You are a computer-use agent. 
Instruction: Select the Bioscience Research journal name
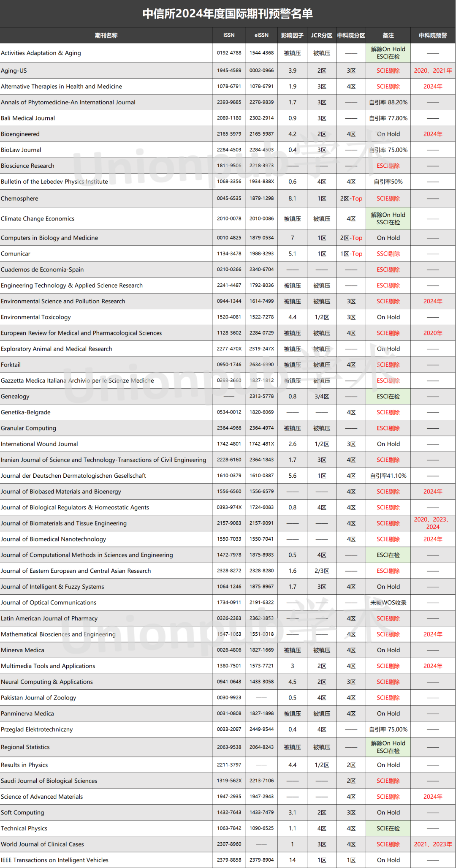coord(27,166)
